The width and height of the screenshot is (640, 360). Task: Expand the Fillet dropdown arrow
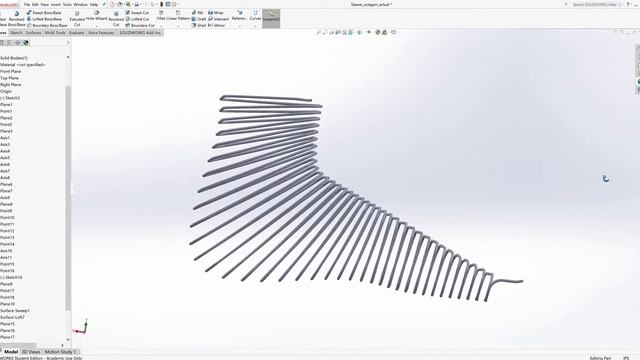tap(161, 26)
